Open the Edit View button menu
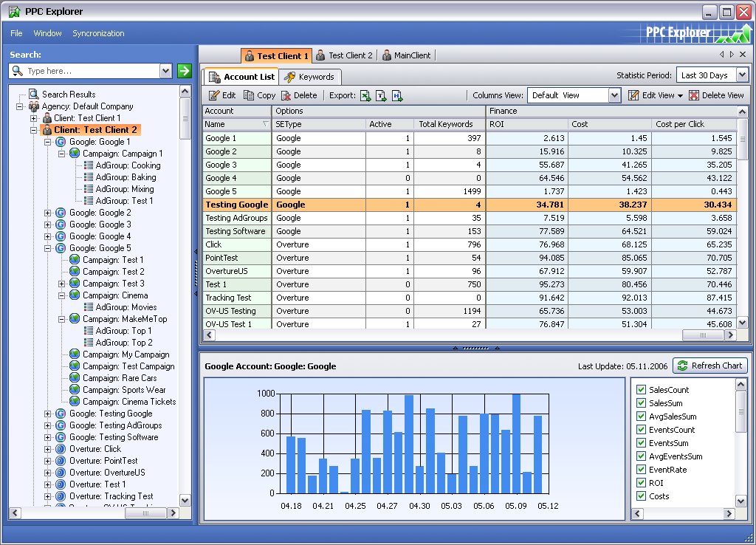Screen dimensions: 756x545 (x=656, y=95)
